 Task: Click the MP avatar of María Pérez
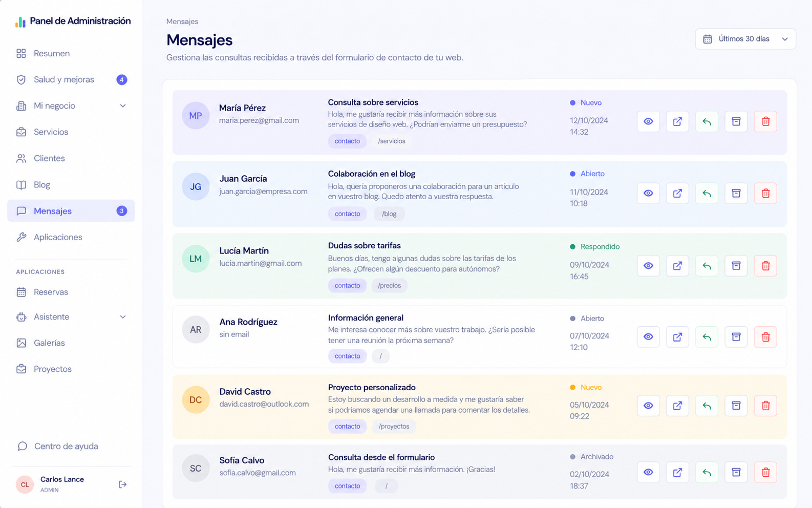pos(196,116)
